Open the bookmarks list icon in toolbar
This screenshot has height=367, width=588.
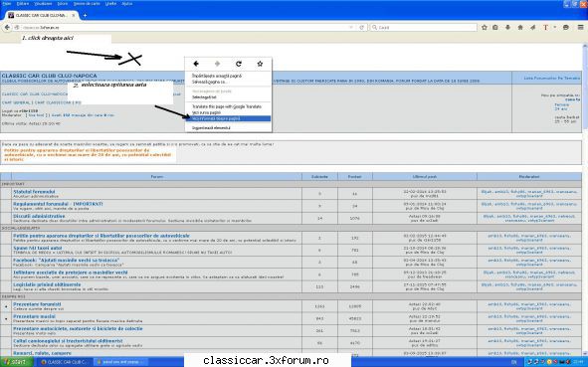point(495,28)
